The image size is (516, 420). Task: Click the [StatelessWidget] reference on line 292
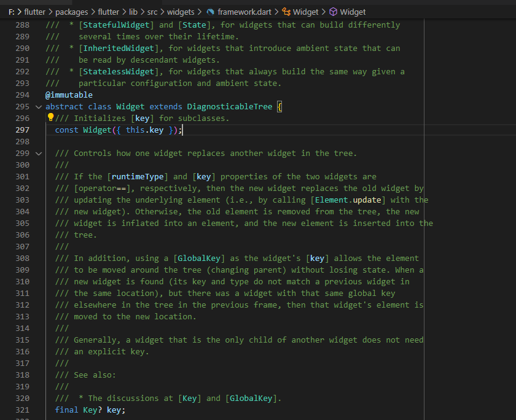point(119,72)
